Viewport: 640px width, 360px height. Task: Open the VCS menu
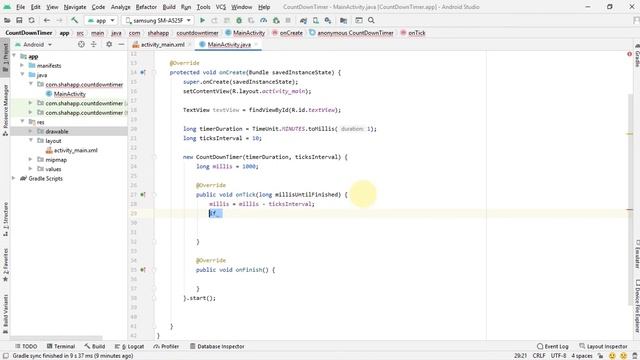point(221,7)
